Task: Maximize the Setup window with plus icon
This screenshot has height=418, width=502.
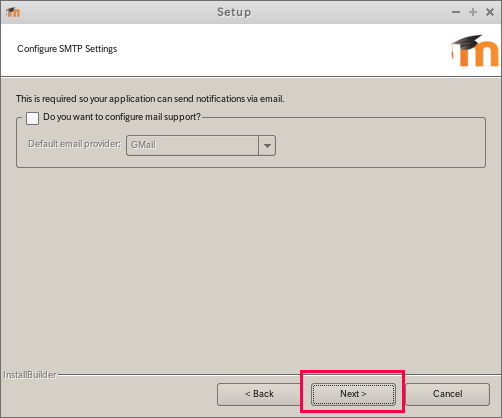Action: pos(473,12)
